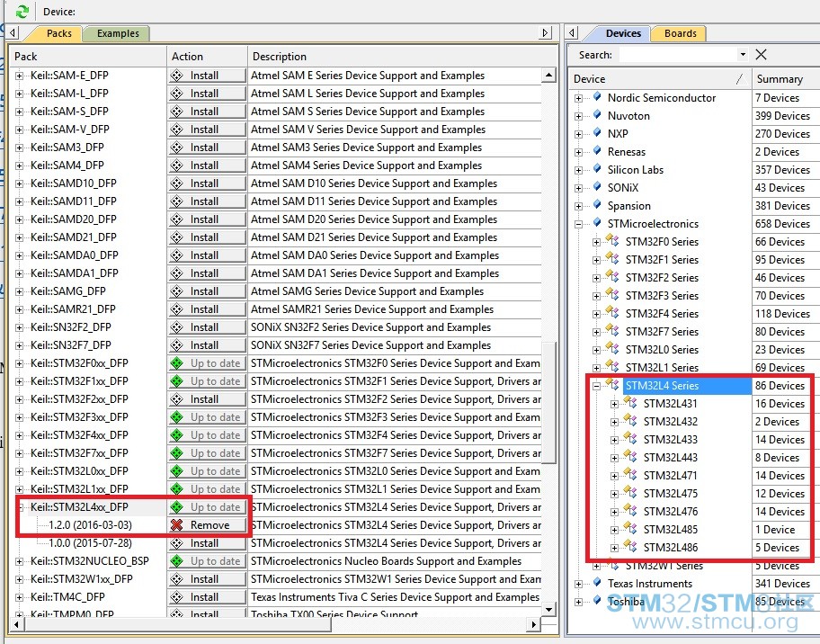This screenshot has height=644, width=820.
Task: Collapse the STMicroelectronics vendor node
Action: tap(578, 224)
